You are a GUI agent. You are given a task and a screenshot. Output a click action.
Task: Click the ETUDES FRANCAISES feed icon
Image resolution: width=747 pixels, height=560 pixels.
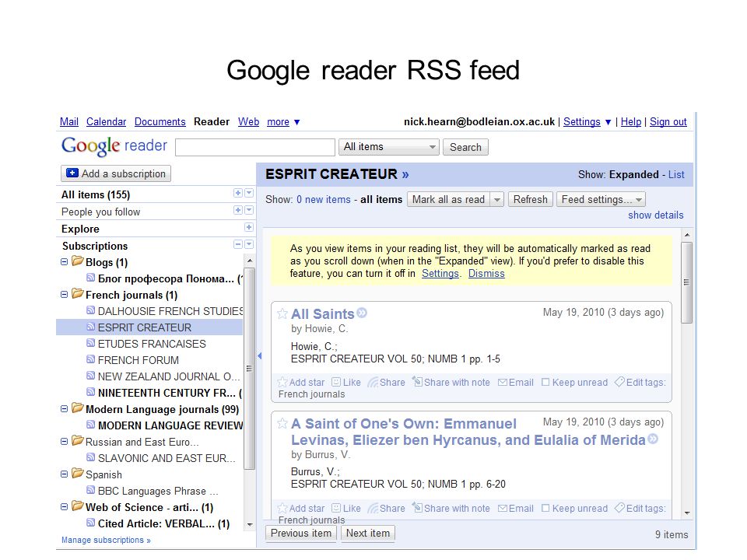pyautogui.click(x=90, y=343)
